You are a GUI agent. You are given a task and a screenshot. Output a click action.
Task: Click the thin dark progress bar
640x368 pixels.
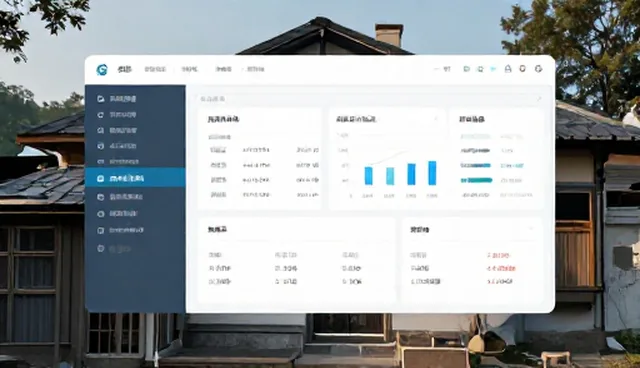pyautogui.click(x=475, y=151)
